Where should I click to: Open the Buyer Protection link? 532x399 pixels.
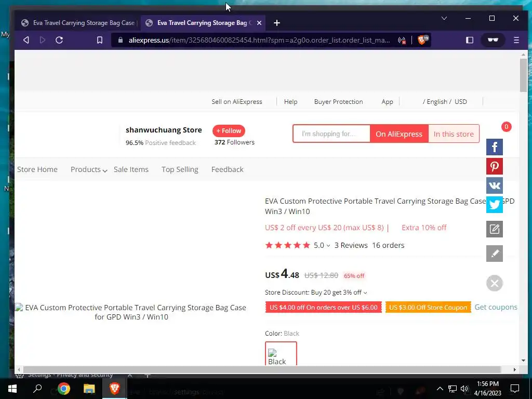pos(339,102)
